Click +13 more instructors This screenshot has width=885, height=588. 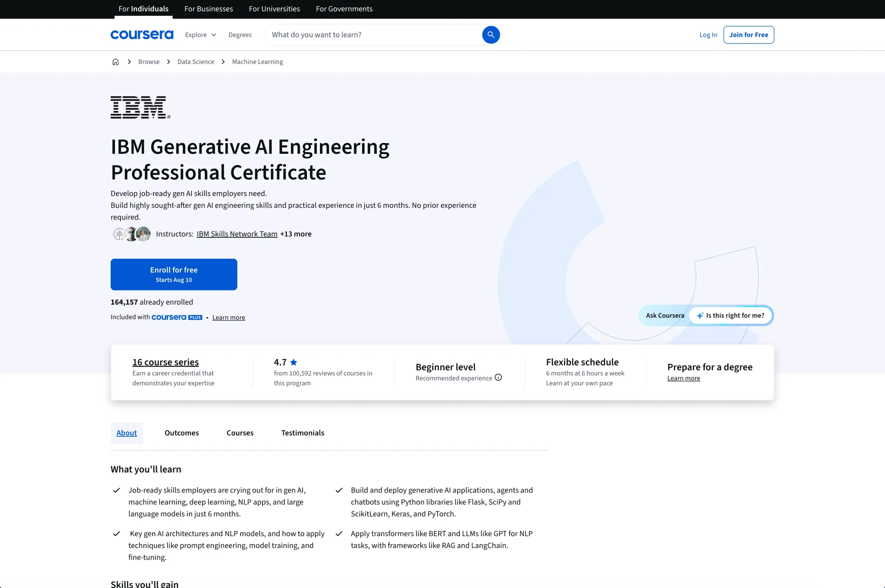pos(296,234)
